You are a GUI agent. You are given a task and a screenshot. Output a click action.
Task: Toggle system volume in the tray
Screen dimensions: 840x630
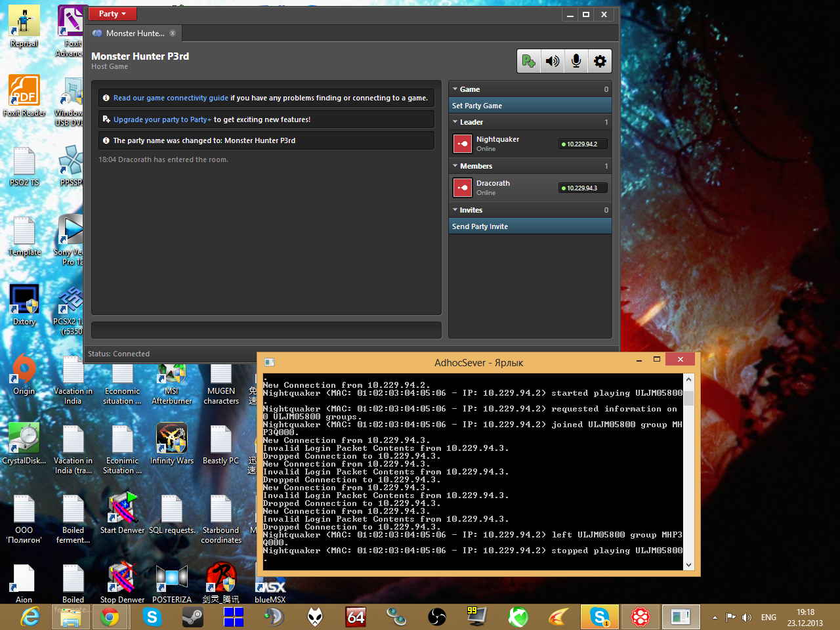coord(747,617)
